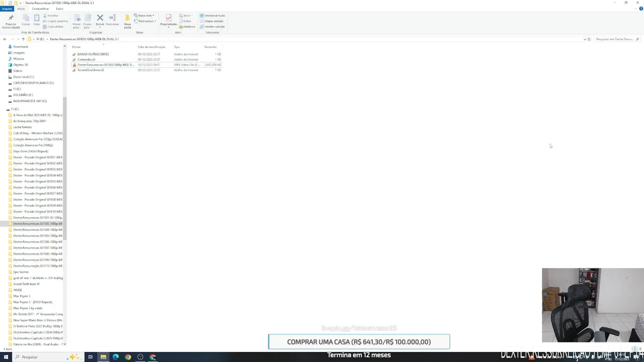Image resolution: width=644 pixels, height=362 pixels.
Task: Open Disco Local (C:) in the navigation pane
Action: coord(23,77)
